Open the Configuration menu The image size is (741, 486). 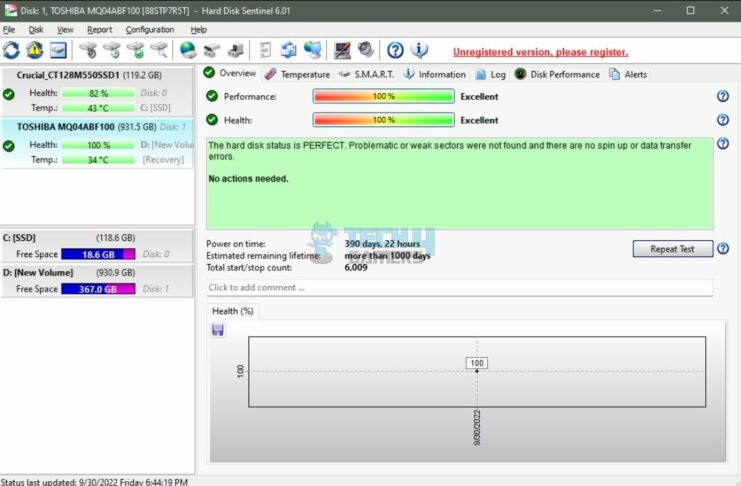[x=150, y=30]
